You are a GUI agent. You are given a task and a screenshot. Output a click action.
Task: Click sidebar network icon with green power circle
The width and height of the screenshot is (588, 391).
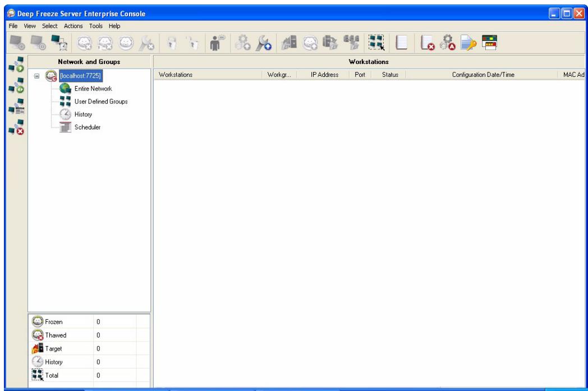[x=16, y=85]
